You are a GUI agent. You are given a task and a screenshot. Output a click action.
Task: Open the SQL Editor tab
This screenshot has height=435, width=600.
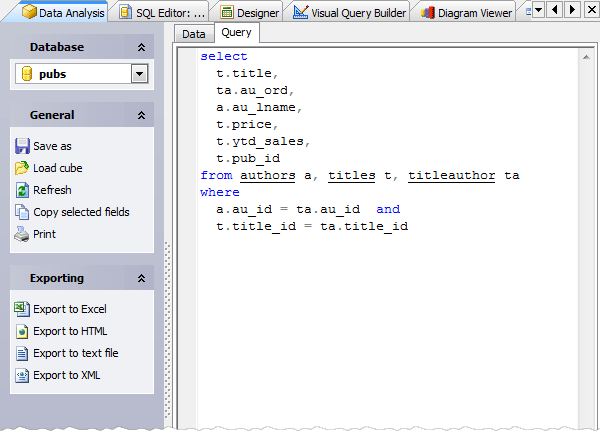tap(162, 12)
